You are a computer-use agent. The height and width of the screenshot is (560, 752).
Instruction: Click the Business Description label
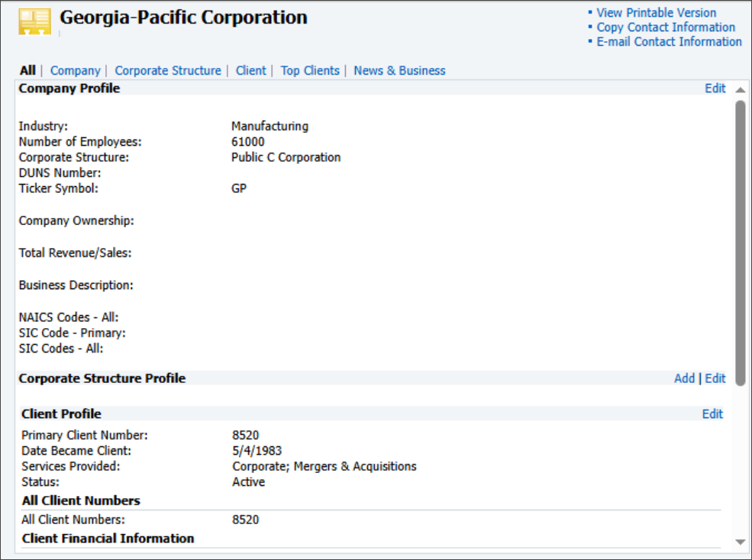(76, 285)
